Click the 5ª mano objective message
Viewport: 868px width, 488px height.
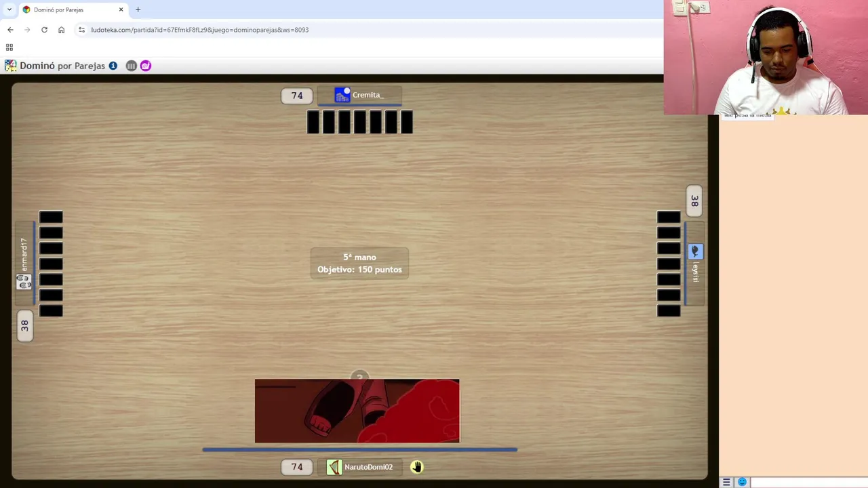(359, 263)
